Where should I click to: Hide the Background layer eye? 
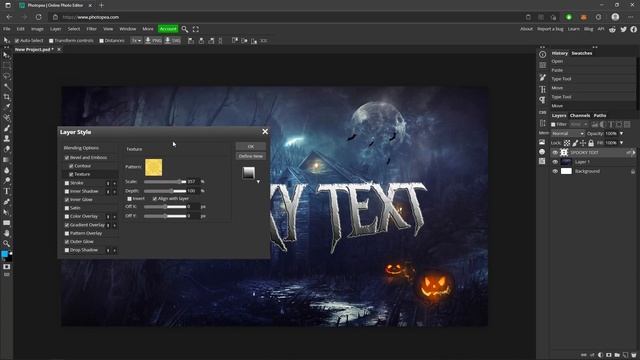(555, 171)
